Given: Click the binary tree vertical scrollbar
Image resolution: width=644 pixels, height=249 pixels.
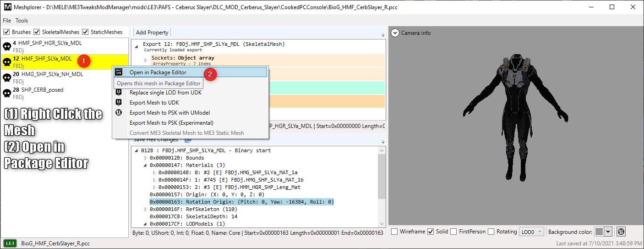Looking at the screenshot, I should point(382,186).
